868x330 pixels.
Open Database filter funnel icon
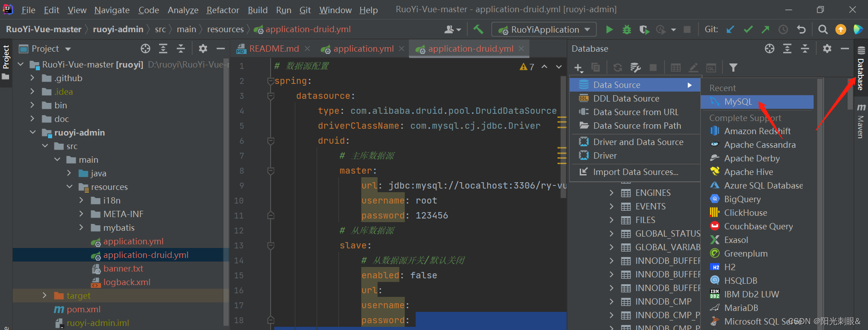tap(733, 68)
